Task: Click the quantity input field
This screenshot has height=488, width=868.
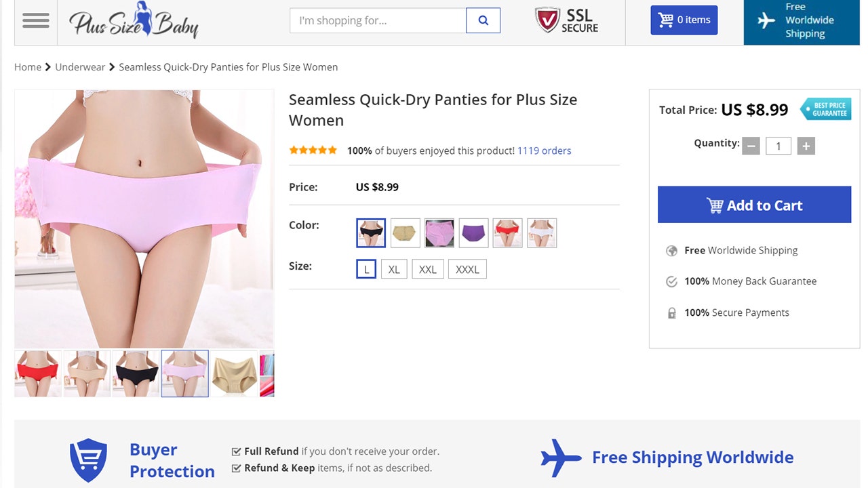Action: tap(778, 146)
